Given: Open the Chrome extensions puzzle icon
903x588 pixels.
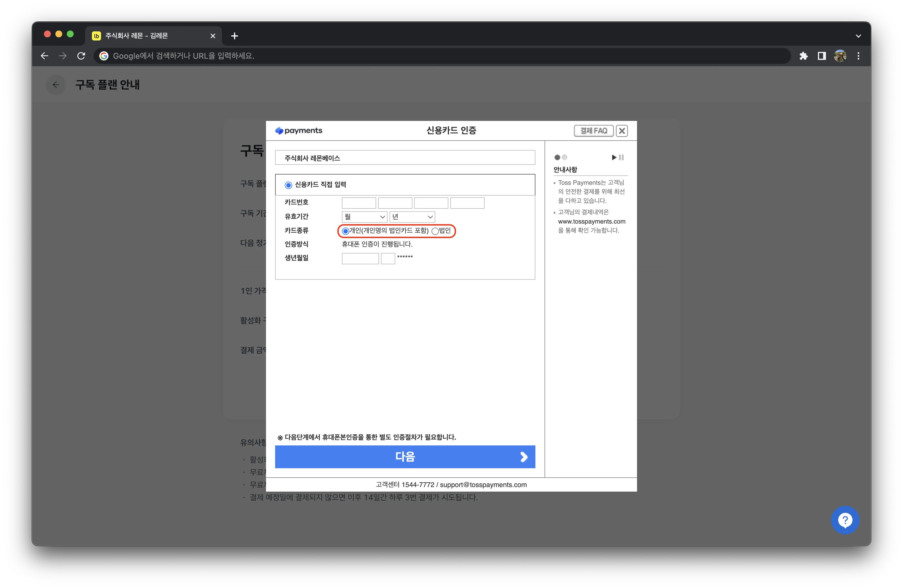Looking at the screenshot, I should point(803,56).
